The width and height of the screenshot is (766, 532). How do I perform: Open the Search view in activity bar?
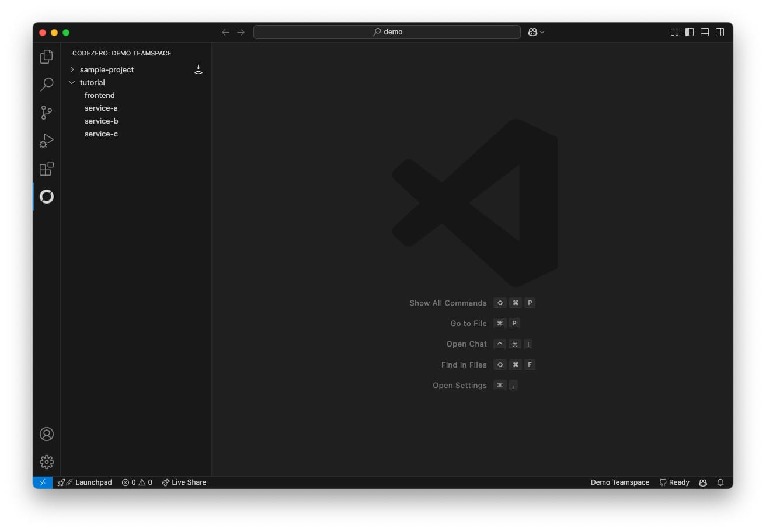coord(47,84)
